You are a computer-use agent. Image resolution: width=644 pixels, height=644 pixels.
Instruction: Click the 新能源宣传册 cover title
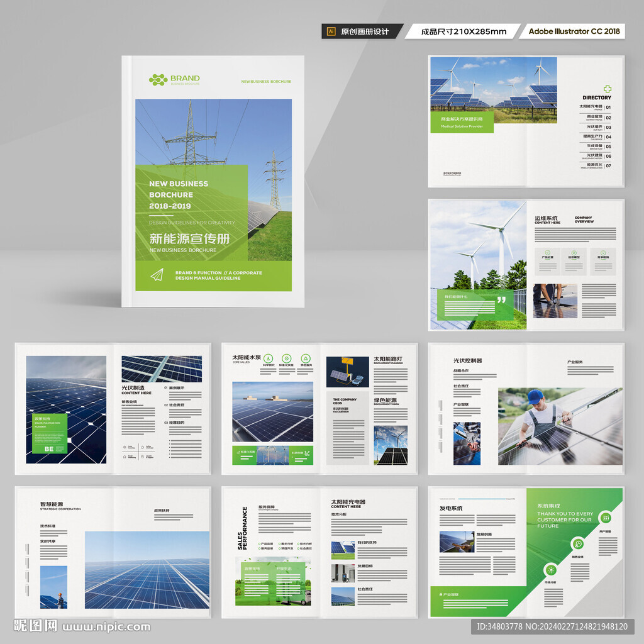click(x=189, y=238)
